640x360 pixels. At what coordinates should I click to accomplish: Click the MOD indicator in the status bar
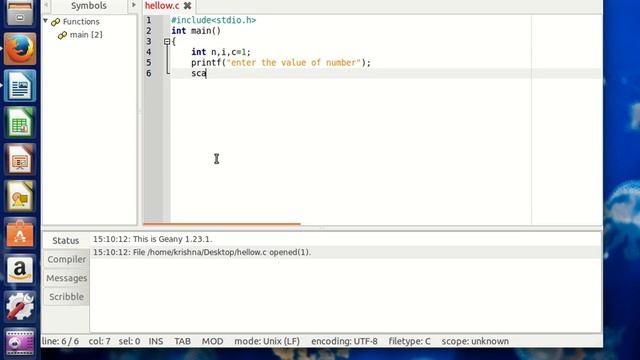(212, 341)
